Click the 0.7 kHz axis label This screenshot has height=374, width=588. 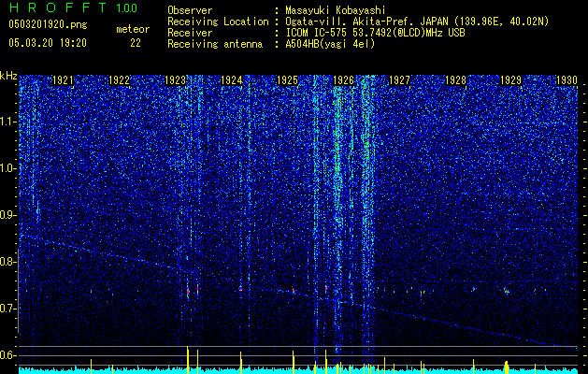click(x=8, y=309)
